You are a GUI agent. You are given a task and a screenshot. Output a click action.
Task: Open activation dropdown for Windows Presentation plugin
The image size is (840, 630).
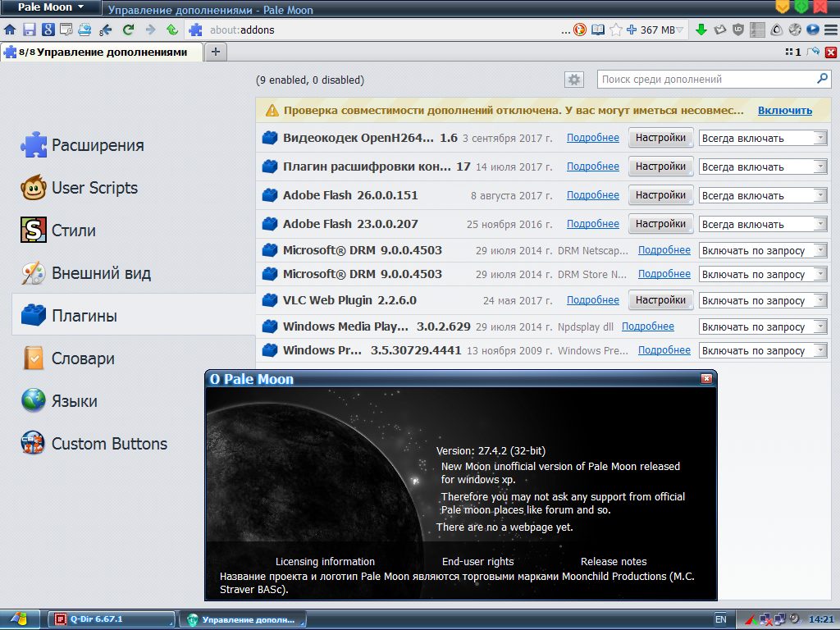(x=763, y=350)
